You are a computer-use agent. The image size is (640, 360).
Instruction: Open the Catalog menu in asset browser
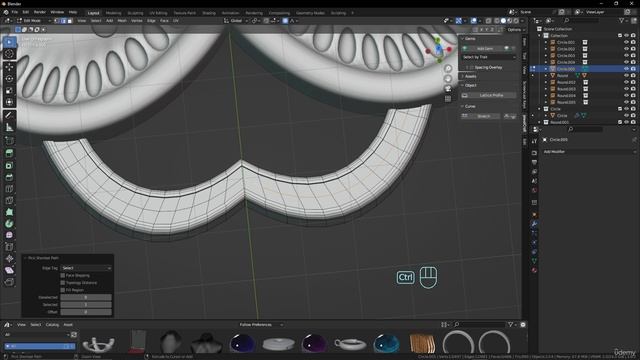(x=52, y=325)
